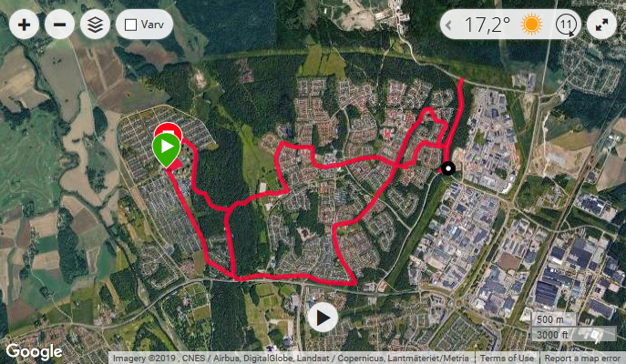Click the black circular position marker
This screenshot has height=364, width=626.
pyautogui.click(x=448, y=168)
